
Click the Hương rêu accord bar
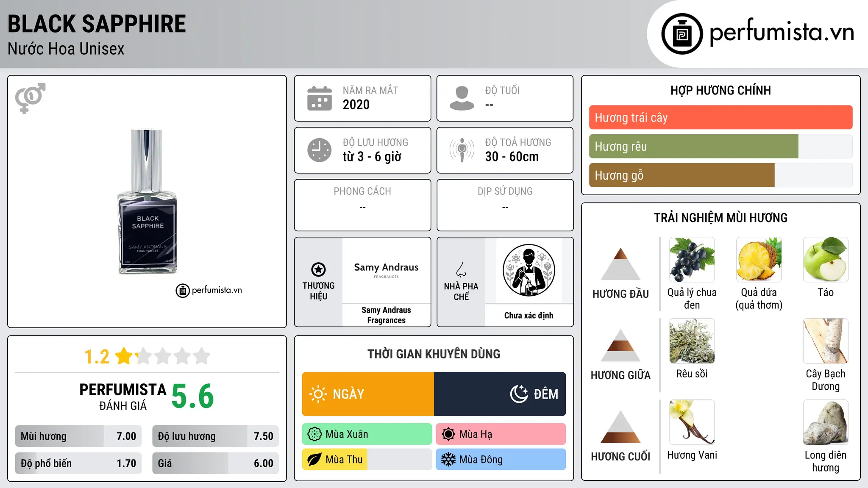(721, 146)
